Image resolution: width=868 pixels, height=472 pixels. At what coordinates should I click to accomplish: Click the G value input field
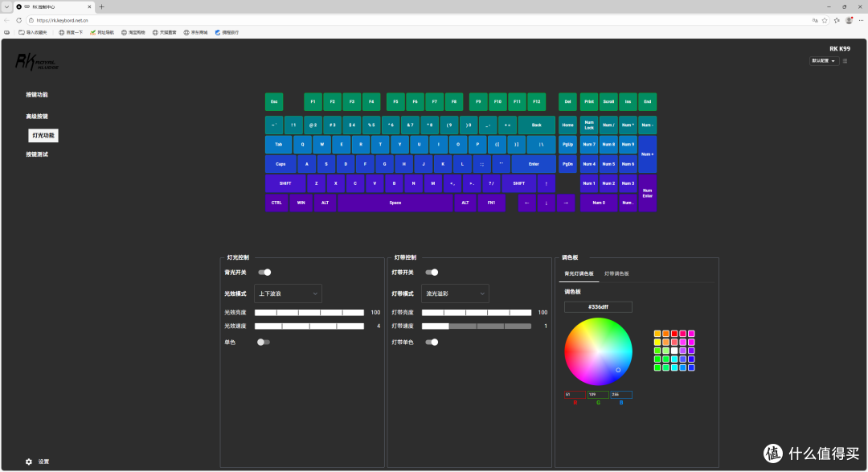click(598, 395)
